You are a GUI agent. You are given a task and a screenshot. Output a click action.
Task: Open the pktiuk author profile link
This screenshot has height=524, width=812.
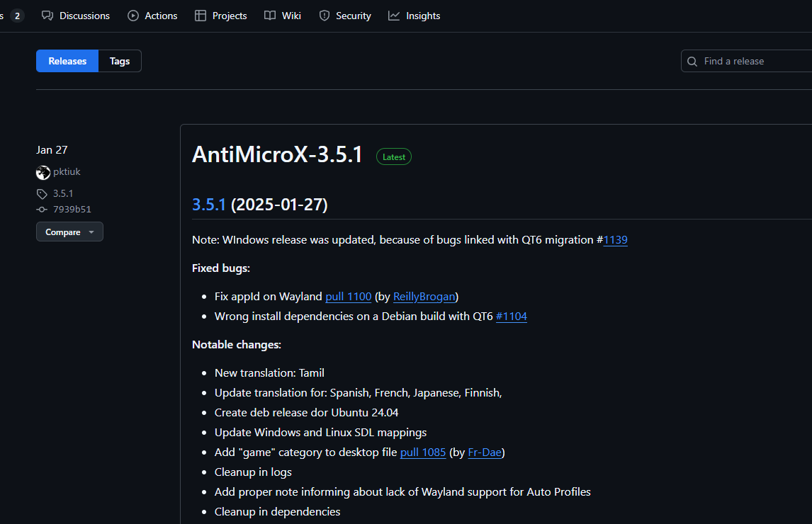click(x=67, y=172)
